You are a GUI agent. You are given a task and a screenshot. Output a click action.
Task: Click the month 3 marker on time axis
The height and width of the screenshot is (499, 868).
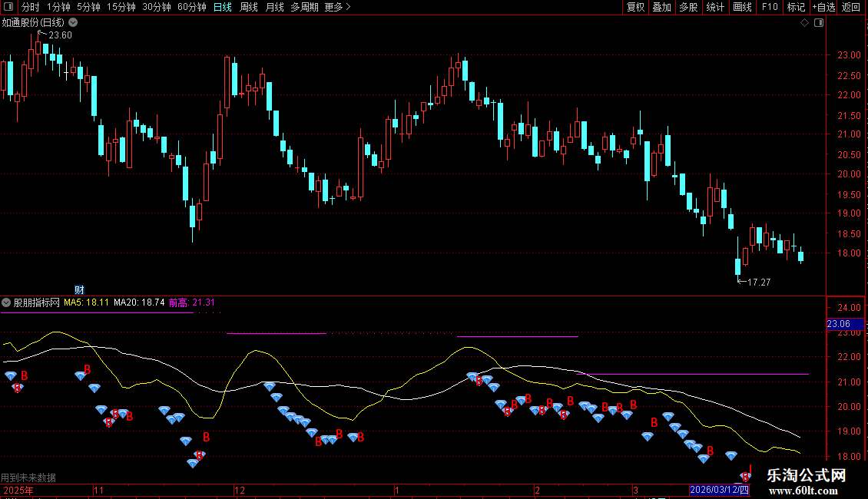pyautogui.click(x=635, y=490)
